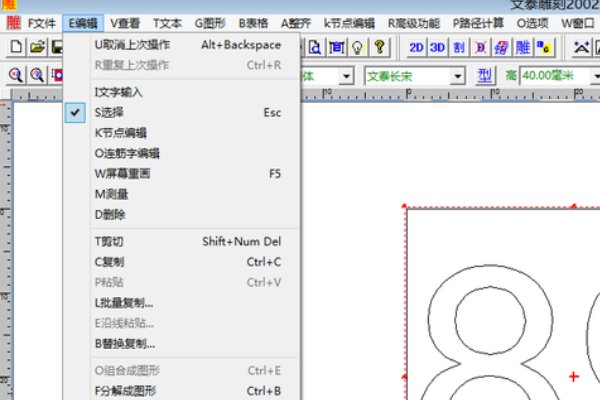
Task: Click the black node-curve icon at toolbar right
Action: pyautogui.click(x=582, y=47)
